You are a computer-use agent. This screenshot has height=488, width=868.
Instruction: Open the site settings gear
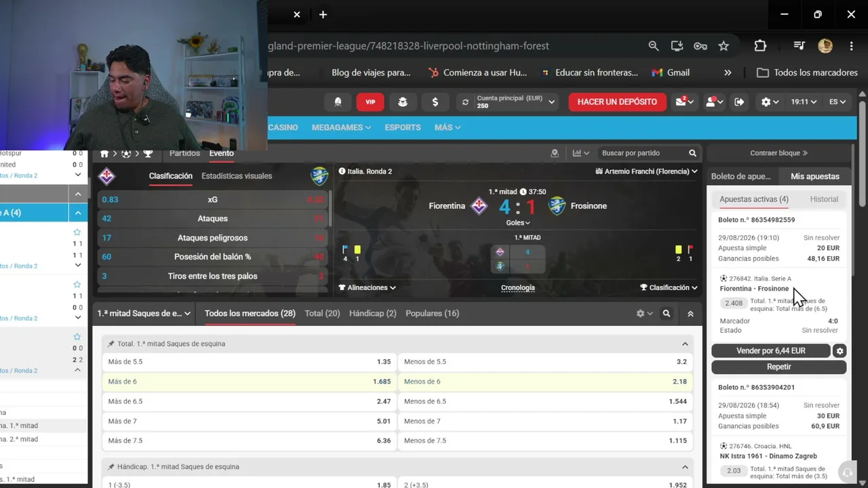click(x=770, y=102)
